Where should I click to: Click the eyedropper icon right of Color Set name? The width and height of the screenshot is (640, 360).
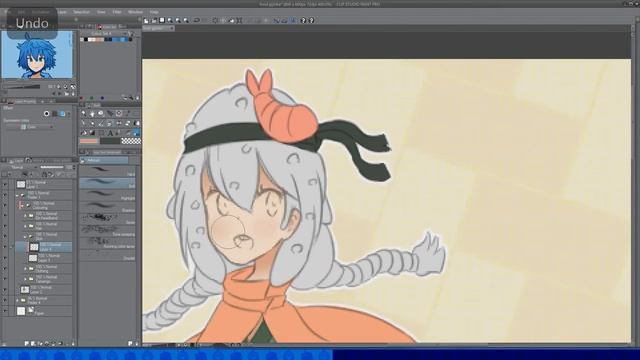click(x=131, y=33)
